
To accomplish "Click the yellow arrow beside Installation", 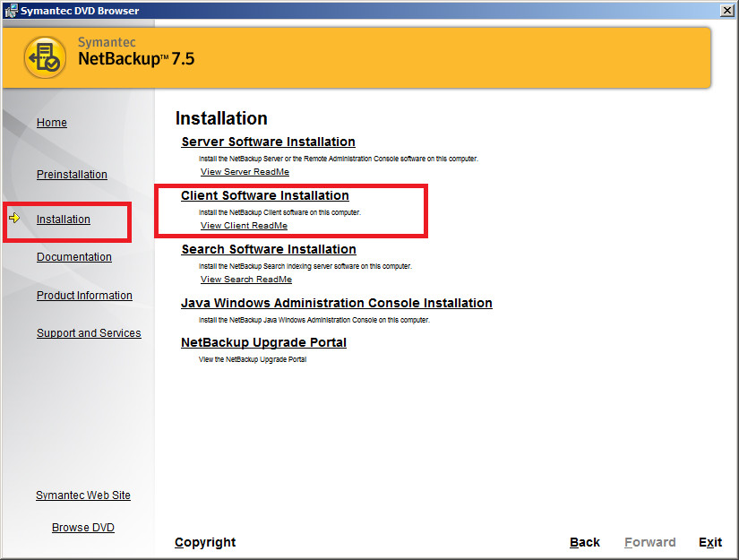I will [15, 218].
